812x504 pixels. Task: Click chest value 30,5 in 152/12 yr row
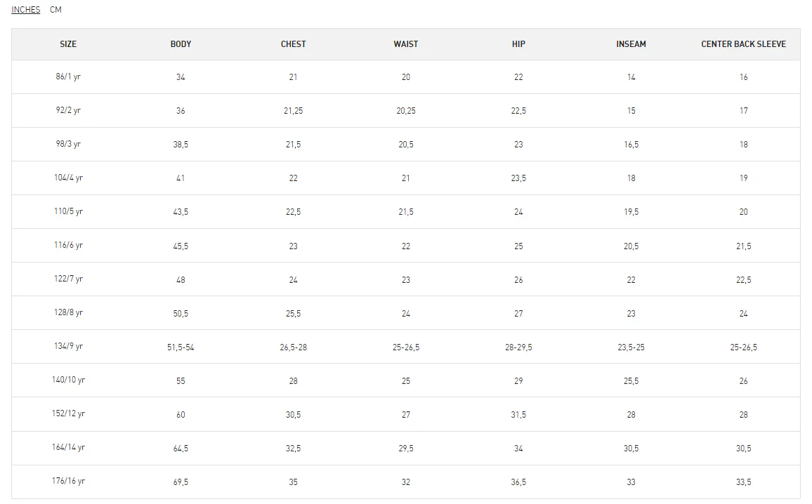[293, 414]
